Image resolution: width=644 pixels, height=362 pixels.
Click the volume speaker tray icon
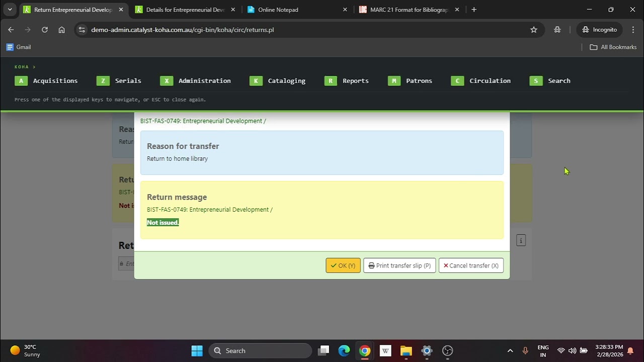(x=572, y=350)
